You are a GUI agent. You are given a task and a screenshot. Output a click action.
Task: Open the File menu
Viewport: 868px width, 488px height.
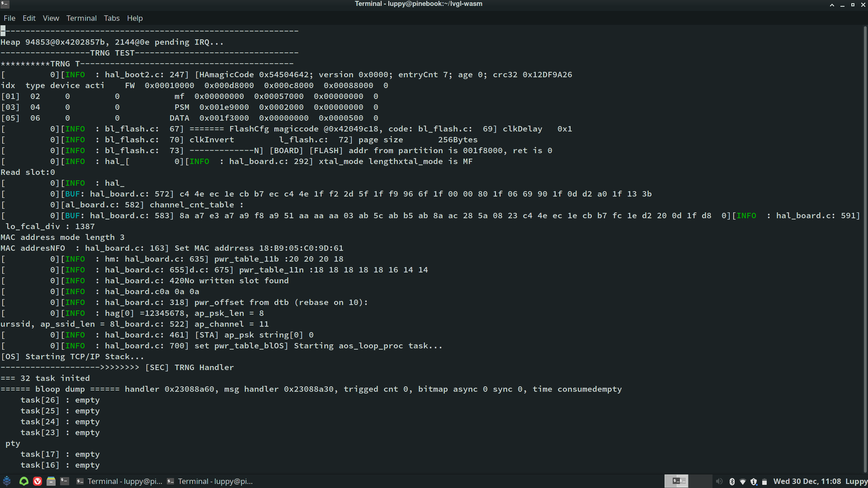10,18
